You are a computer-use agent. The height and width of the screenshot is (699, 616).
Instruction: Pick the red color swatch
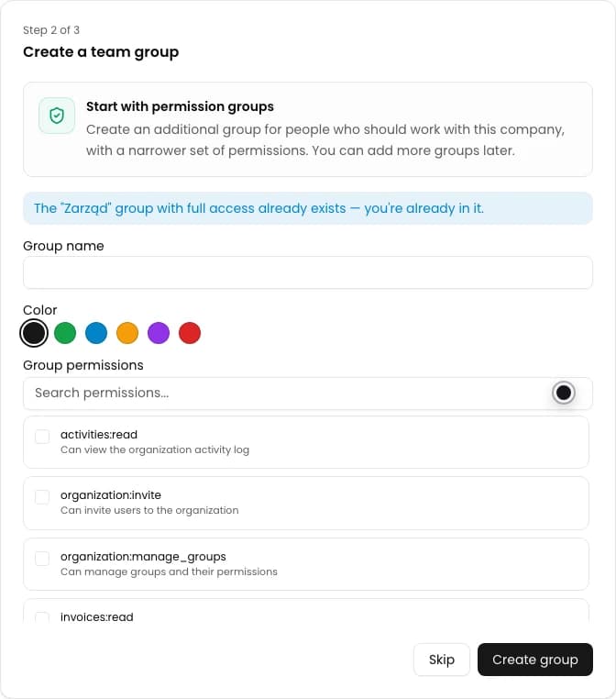pyautogui.click(x=190, y=333)
